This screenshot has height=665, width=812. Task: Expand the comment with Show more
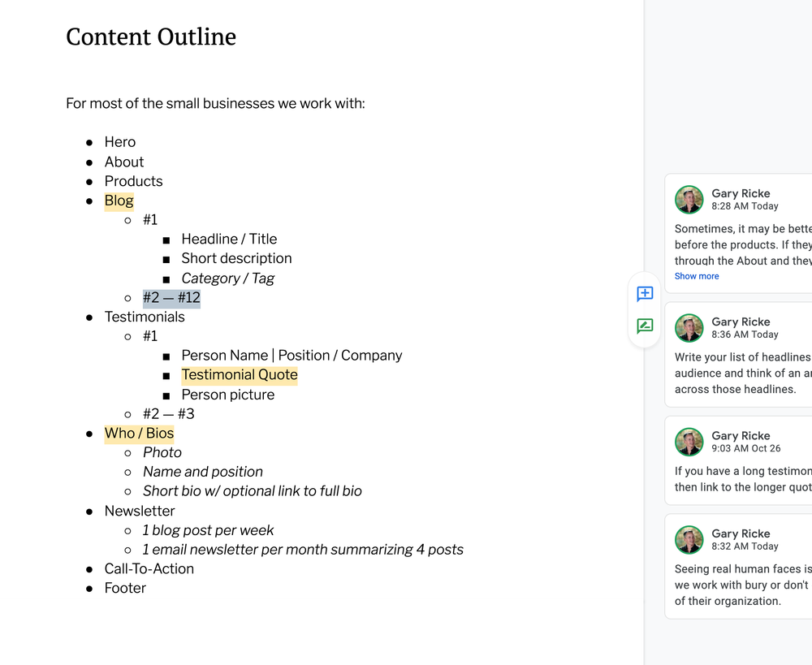[x=697, y=276]
